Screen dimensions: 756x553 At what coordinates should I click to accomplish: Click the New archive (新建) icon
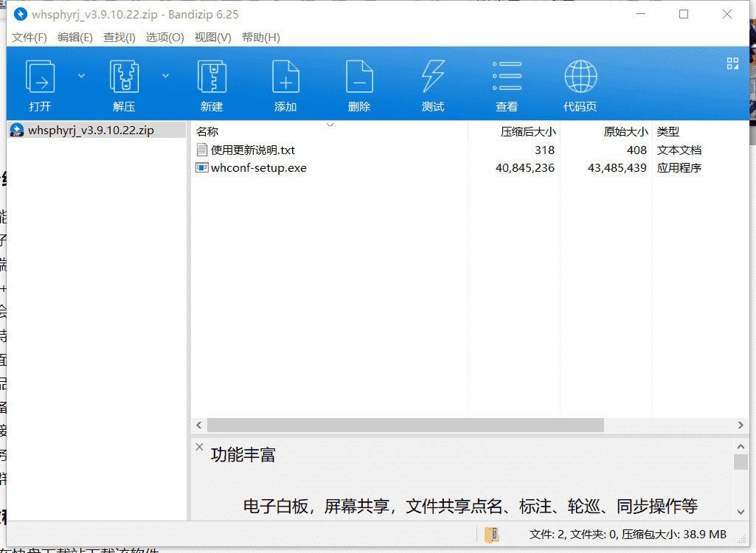pos(212,76)
